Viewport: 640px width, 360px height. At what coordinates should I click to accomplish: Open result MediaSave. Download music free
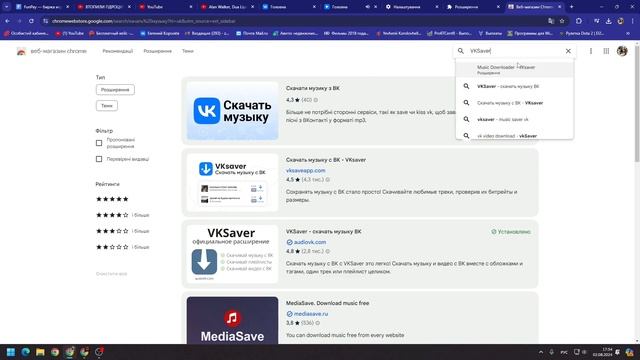point(327,303)
